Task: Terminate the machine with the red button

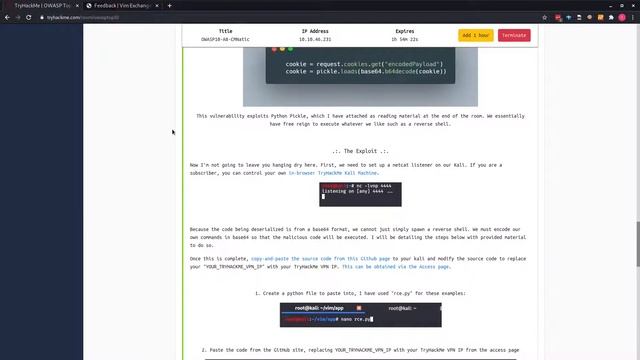Action: 514,35
